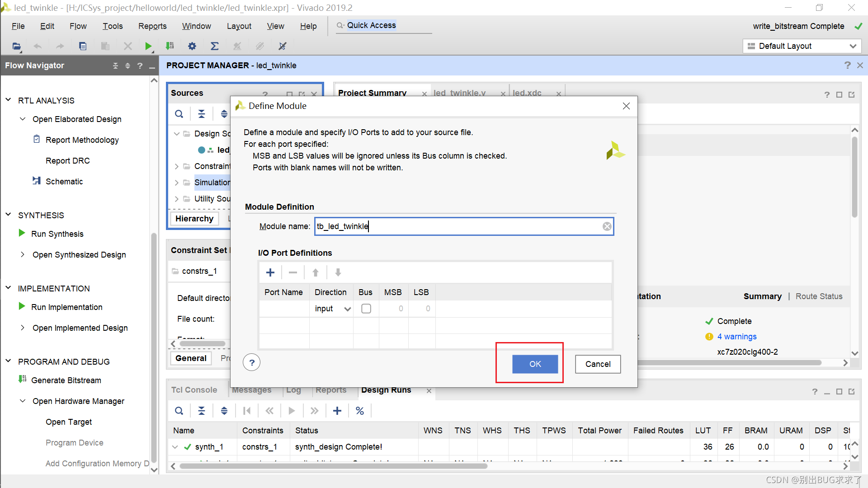The height and width of the screenshot is (488, 868).
Task: Click the Sigma report icon in toolbar
Action: tap(215, 46)
